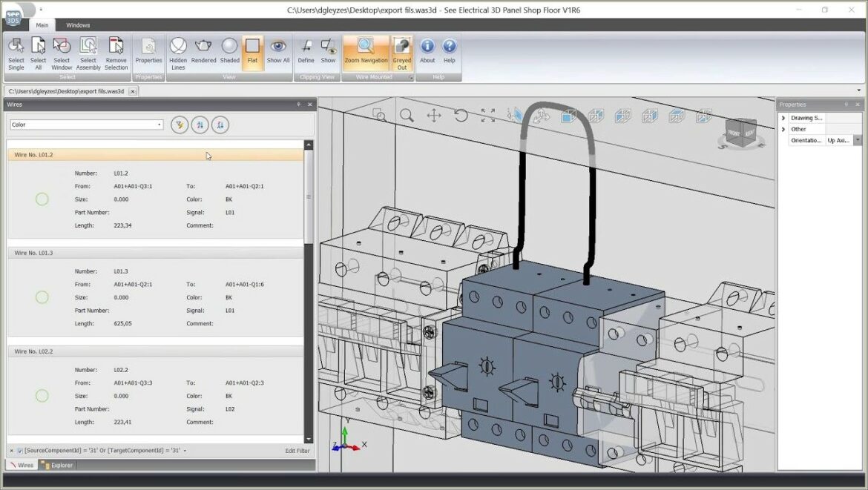The height and width of the screenshot is (490, 868).
Task: Click the view cube orientation widget
Action: 740,134
